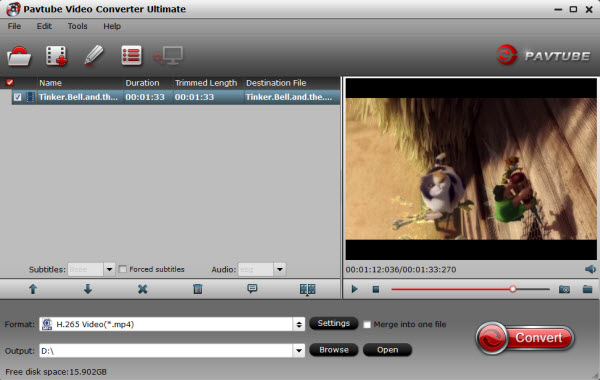The width and height of the screenshot is (600, 380).
Task: Move selected item up with arrow
Action: point(33,289)
